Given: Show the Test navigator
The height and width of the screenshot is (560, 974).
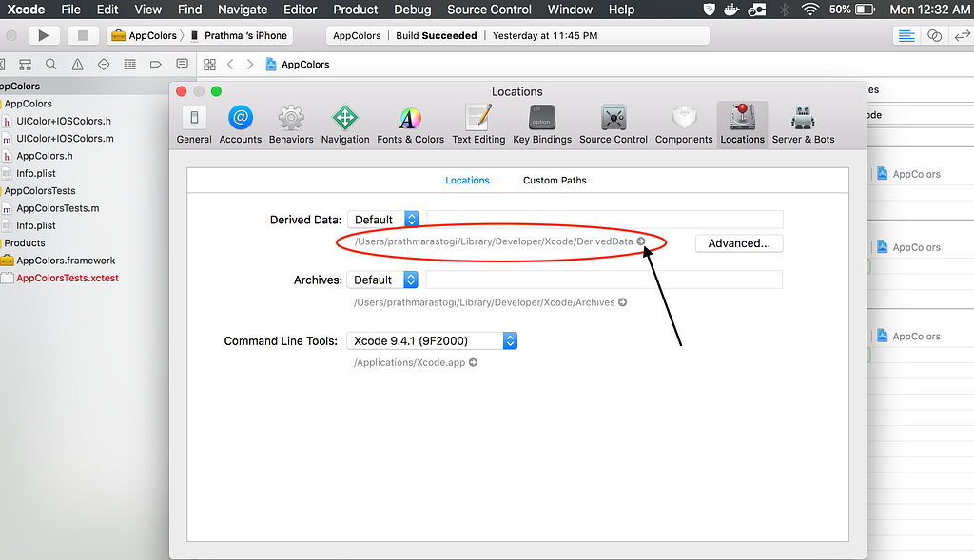Looking at the screenshot, I should pos(104,64).
